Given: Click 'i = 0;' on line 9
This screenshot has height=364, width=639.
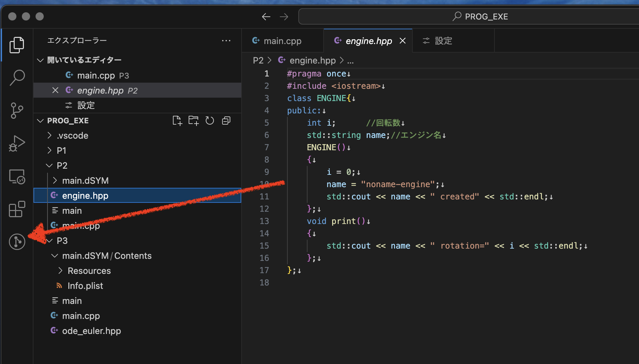Looking at the screenshot, I should (341, 172).
